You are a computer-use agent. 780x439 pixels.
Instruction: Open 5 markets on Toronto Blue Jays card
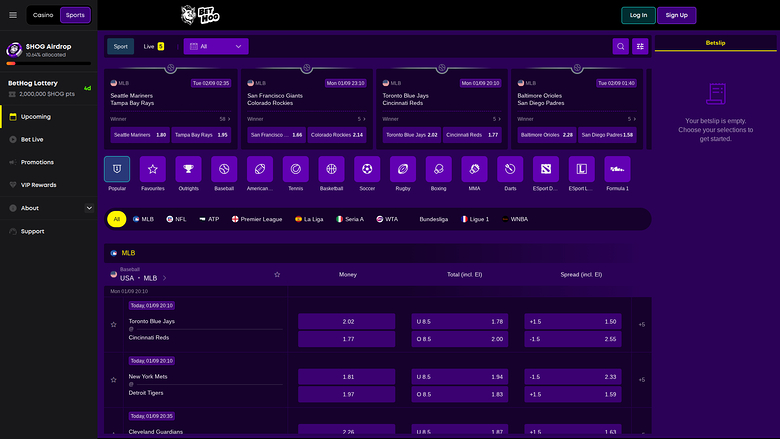(x=496, y=119)
